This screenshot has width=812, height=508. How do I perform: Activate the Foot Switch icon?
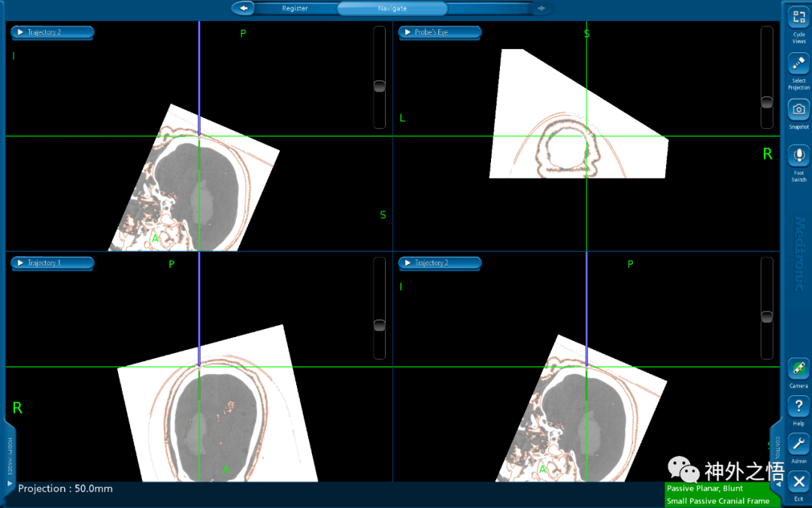[x=798, y=157]
